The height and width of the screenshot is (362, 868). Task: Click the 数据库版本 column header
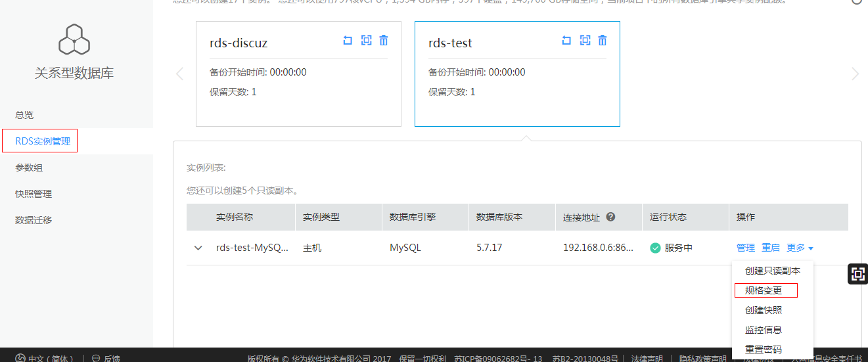tap(499, 217)
